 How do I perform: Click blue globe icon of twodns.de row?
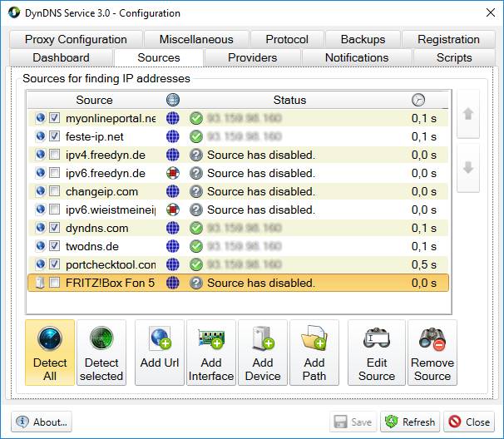tap(173, 246)
